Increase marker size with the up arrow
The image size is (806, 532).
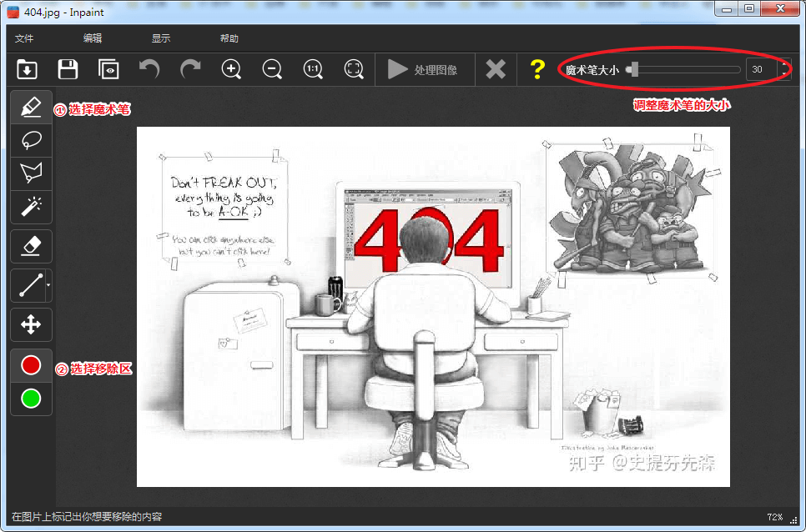(x=784, y=65)
